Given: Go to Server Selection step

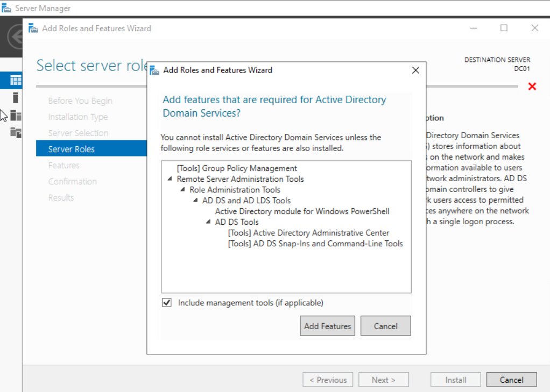Looking at the screenshot, I should pyautogui.click(x=78, y=133).
